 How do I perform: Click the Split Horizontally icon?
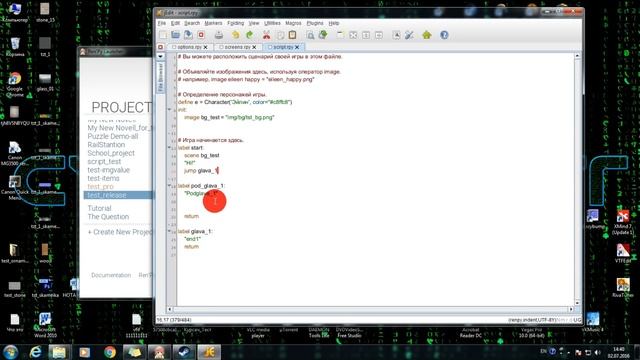tap(366, 35)
